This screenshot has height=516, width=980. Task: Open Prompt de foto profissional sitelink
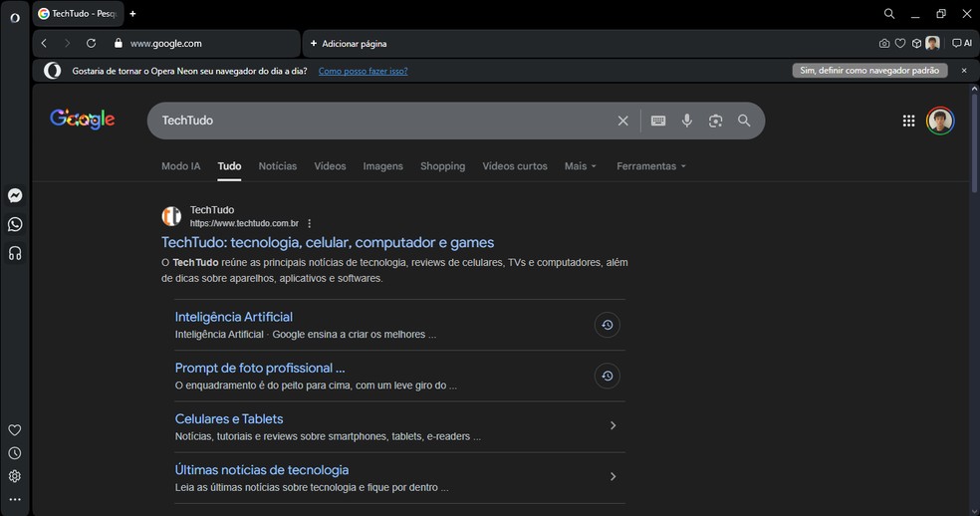(x=260, y=369)
